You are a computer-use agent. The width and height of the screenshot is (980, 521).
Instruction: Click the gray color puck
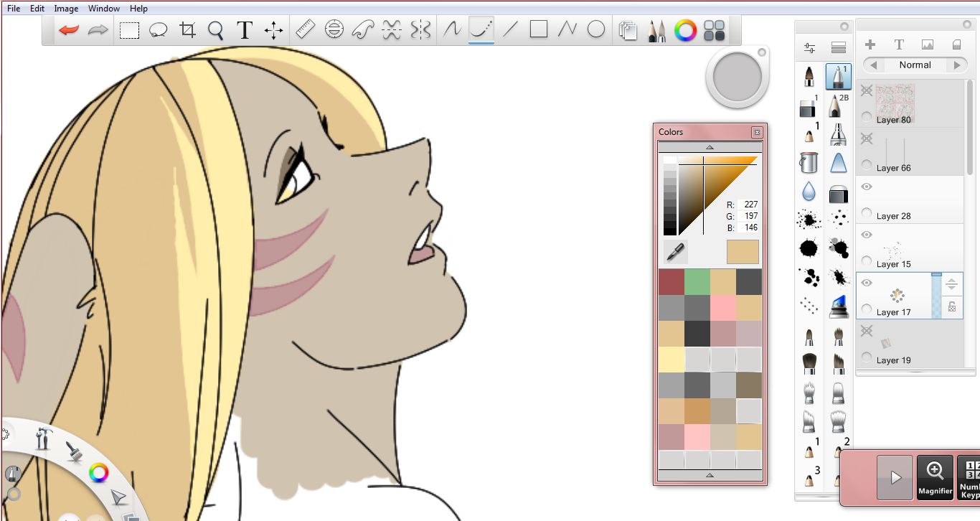pos(737,78)
